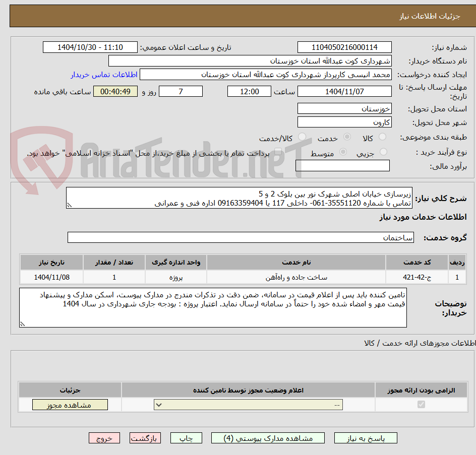The height and width of the screenshot is (455, 476).
Task: Click the 'چاپ' print button
Action: coord(186,438)
